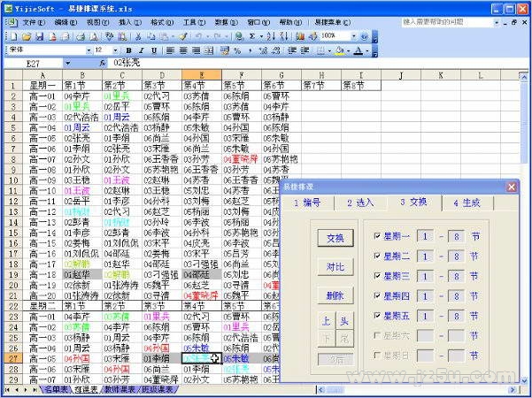The image size is (532, 398).
Task: Click the horizontal scrollbar thumb
Action: click(335, 390)
